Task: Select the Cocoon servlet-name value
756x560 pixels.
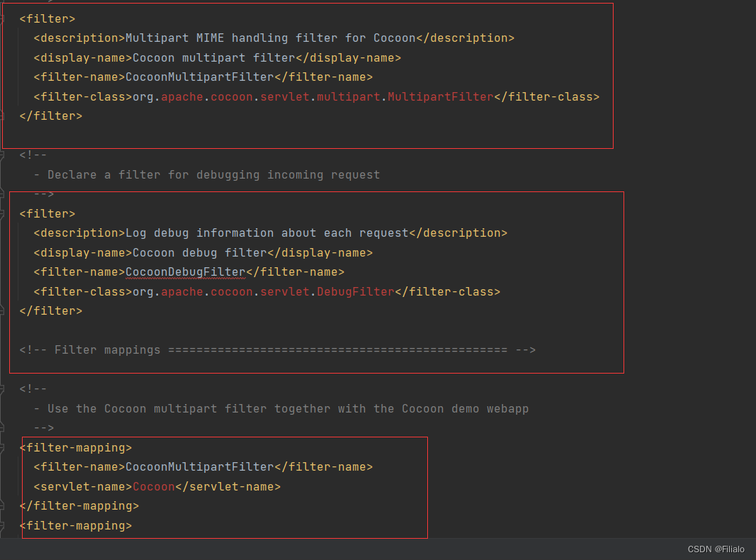Action: click(154, 486)
